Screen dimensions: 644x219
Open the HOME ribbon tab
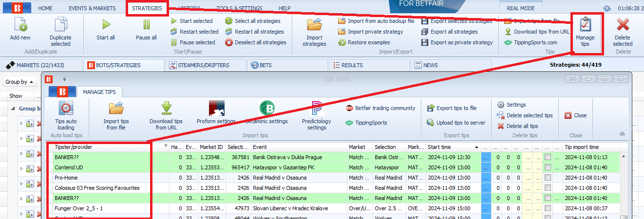pos(45,8)
